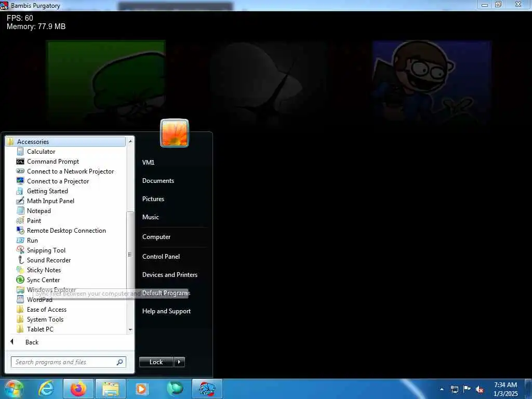This screenshot has width=532, height=399.
Task: Launch Snipping Tool
Action: pos(46,250)
